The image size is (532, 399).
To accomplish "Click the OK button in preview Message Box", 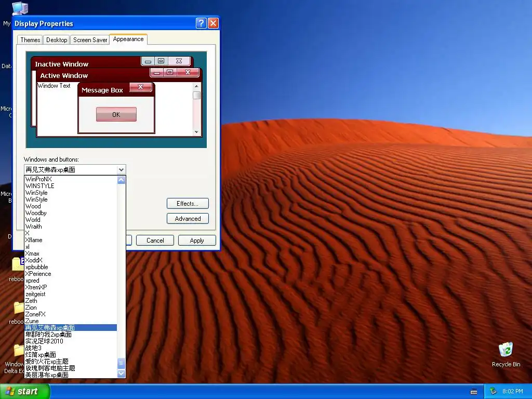I will tap(116, 114).
